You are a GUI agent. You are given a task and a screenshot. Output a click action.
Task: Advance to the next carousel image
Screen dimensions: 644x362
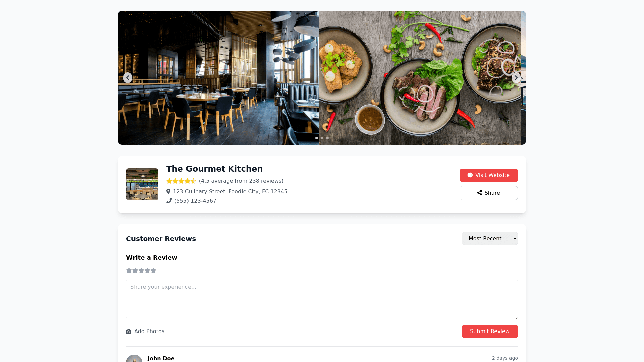(516, 78)
